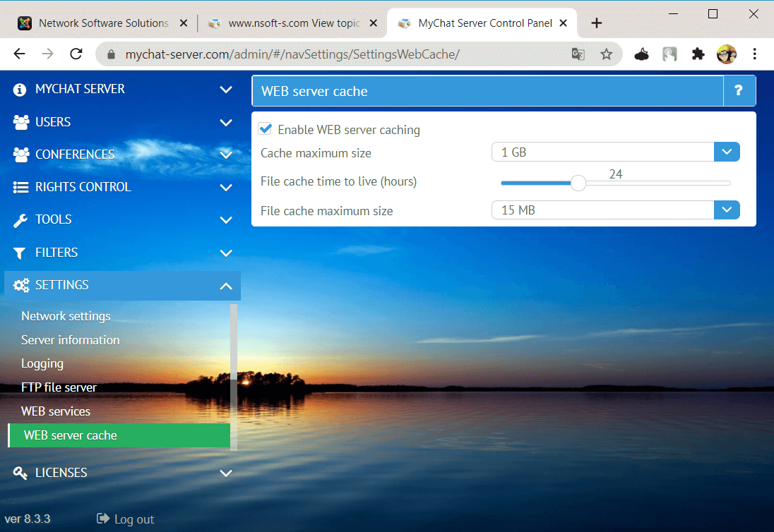Expand the TOOLS section chevron
This screenshot has width=774, height=532.
click(x=226, y=220)
